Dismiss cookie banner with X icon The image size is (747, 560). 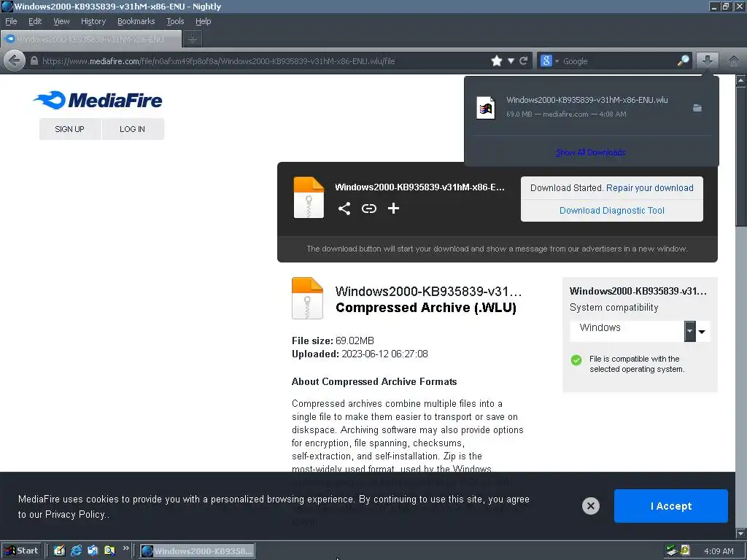590,506
